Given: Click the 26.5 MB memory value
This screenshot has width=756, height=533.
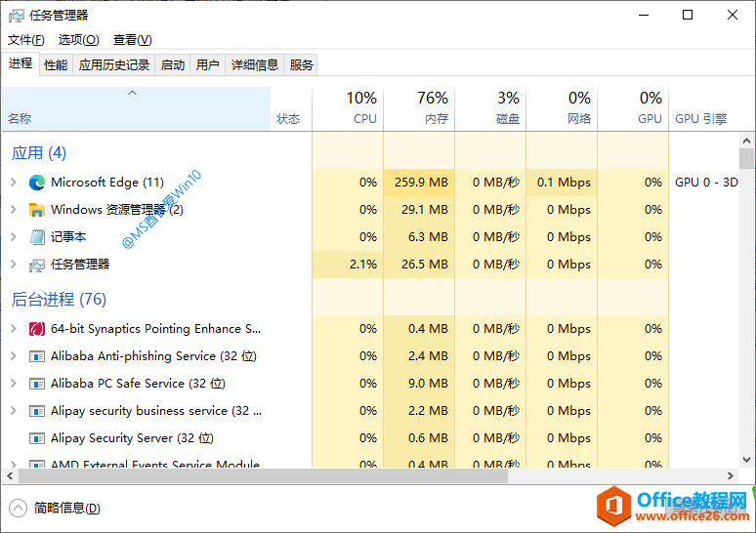Looking at the screenshot, I should (424, 265).
